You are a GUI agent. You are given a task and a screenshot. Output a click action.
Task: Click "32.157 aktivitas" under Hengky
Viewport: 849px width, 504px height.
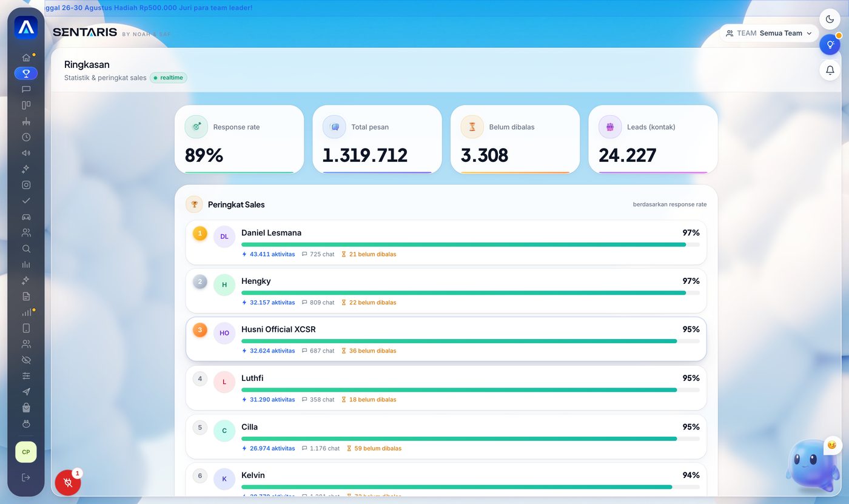tap(268, 303)
